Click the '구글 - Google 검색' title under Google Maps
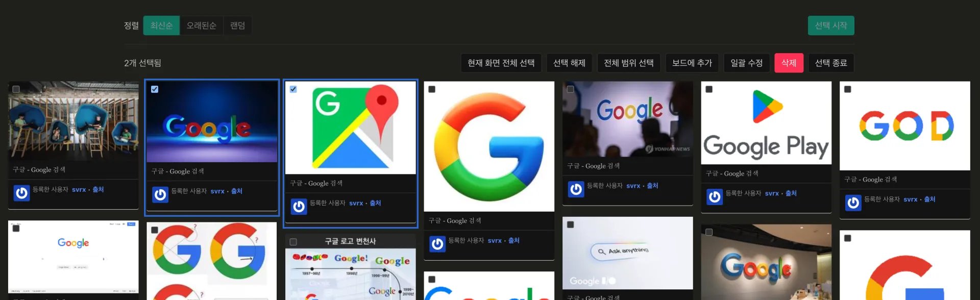Viewport: 980px width, 300px height. point(316,183)
